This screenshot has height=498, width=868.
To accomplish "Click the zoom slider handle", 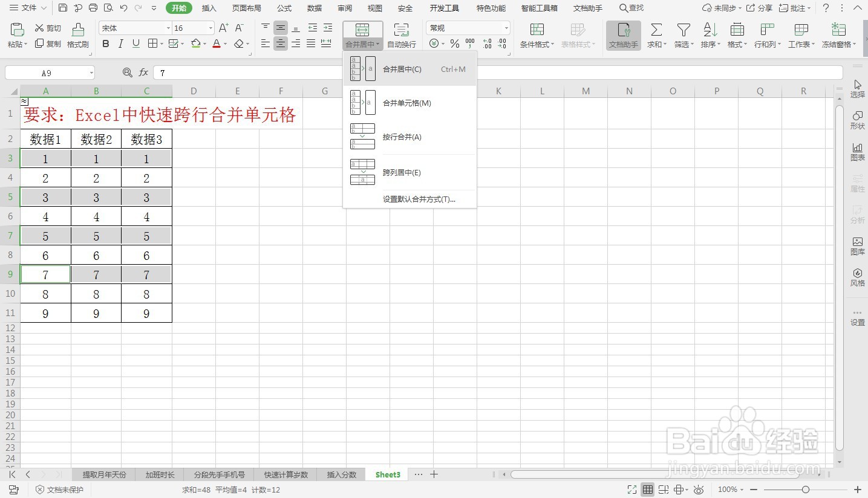I will coord(805,490).
